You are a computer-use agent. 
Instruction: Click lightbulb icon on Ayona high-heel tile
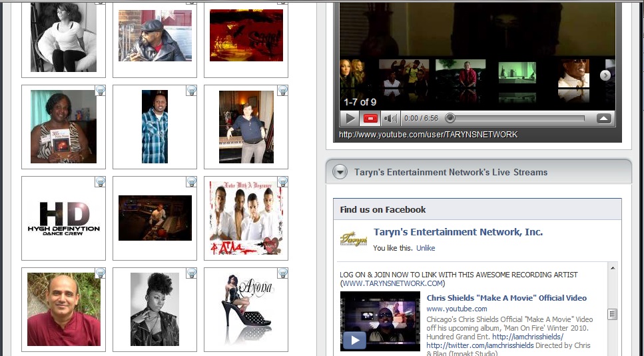click(x=282, y=273)
